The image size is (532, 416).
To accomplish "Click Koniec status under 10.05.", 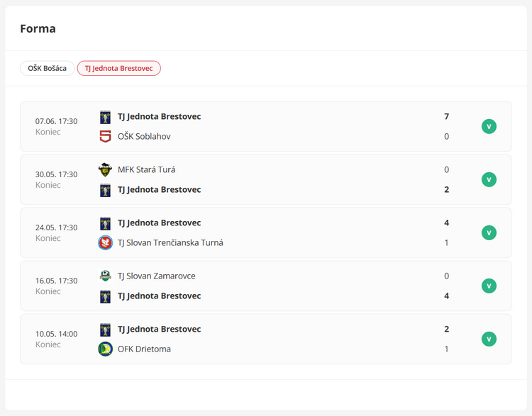I will click(48, 344).
